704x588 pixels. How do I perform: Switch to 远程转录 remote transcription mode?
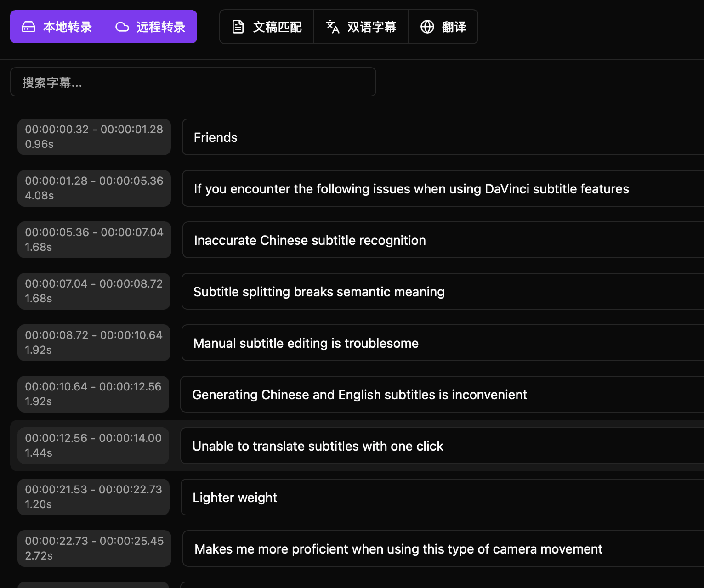[160, 27]
